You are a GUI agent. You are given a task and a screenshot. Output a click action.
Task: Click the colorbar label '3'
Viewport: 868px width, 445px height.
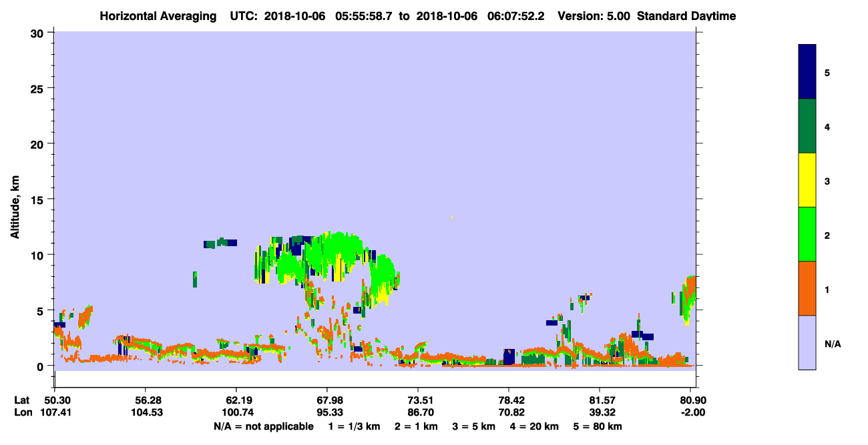(827, 180)
